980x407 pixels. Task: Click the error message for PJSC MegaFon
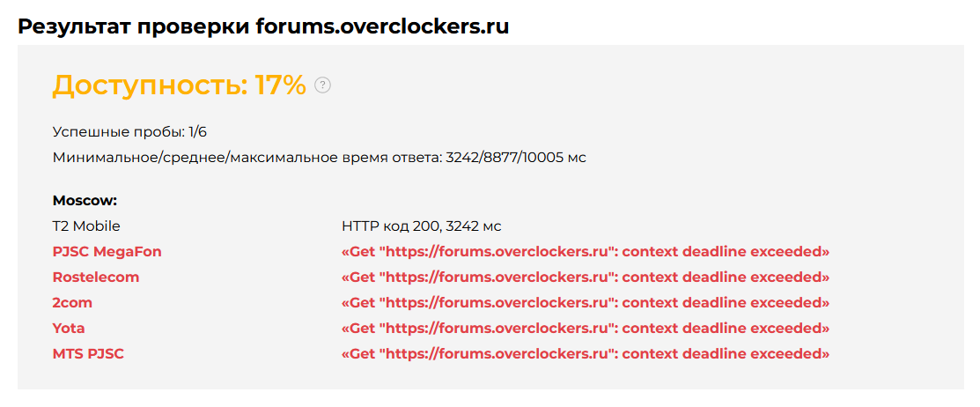tap(586, 252)
